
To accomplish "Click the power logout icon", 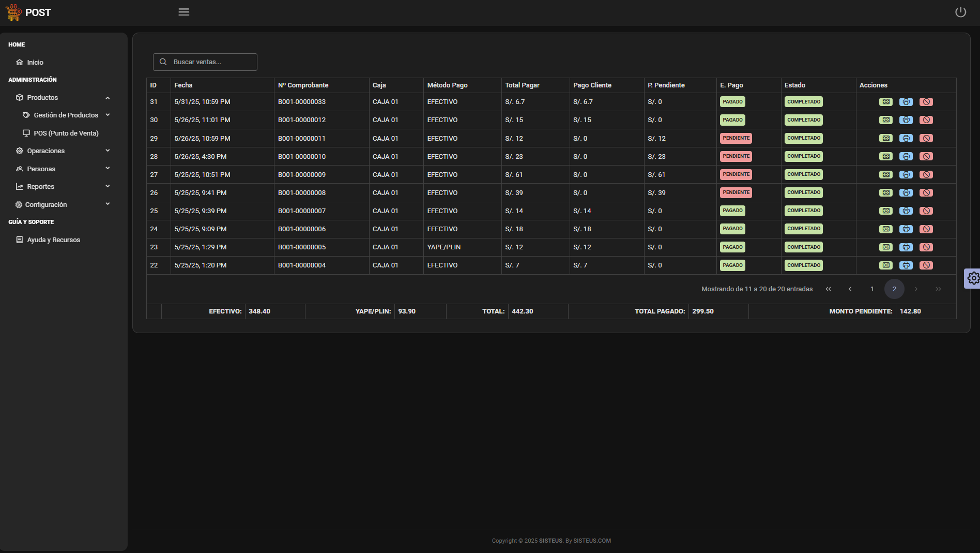I will coord(960,12).
